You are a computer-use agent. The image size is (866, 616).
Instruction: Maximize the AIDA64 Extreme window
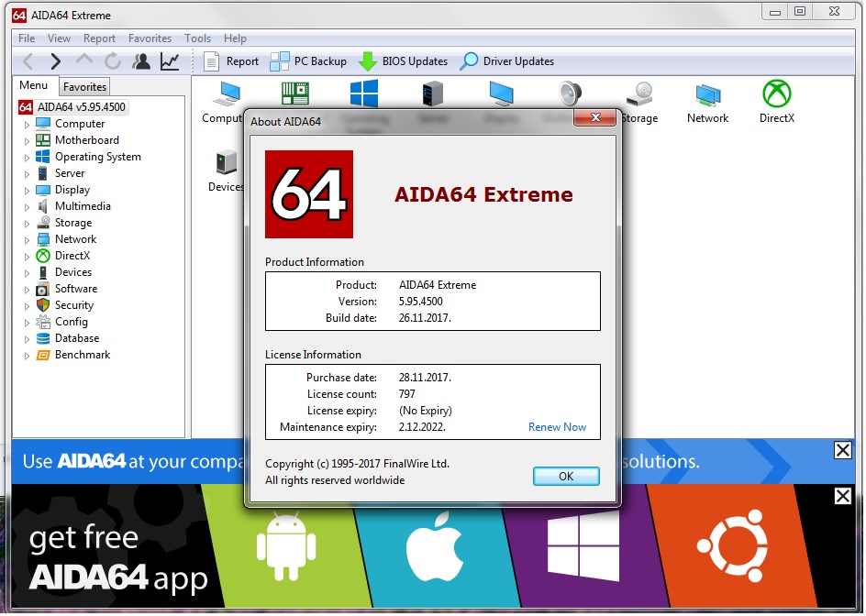click(800, 11)
